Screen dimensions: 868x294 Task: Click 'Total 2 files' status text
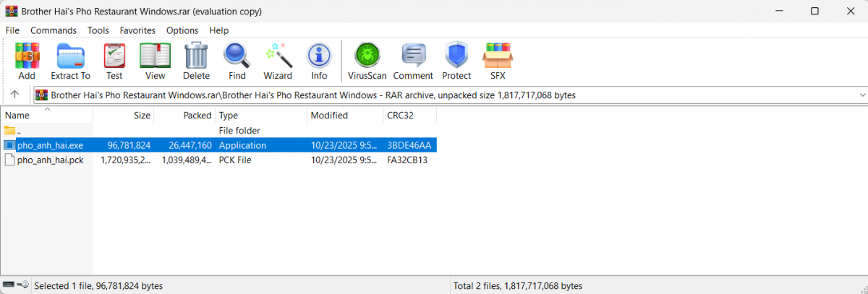[x=517, y=286]
